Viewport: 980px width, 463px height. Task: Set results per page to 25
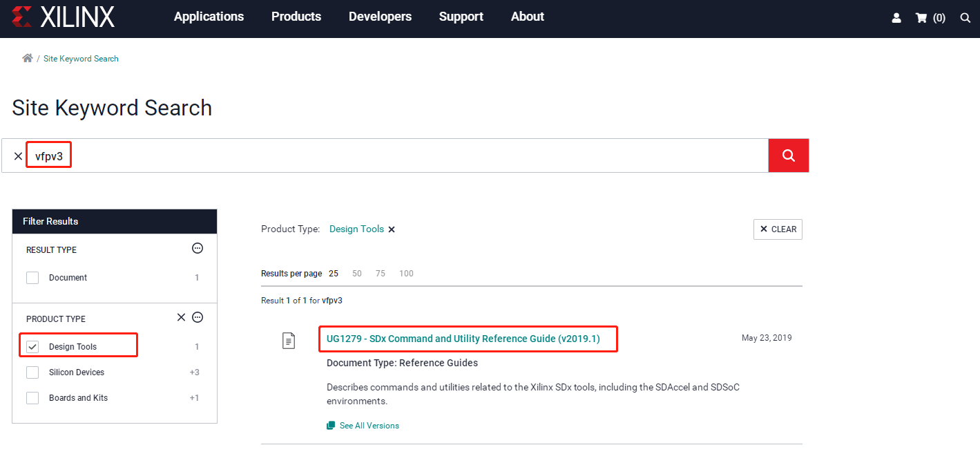point(334,274)
